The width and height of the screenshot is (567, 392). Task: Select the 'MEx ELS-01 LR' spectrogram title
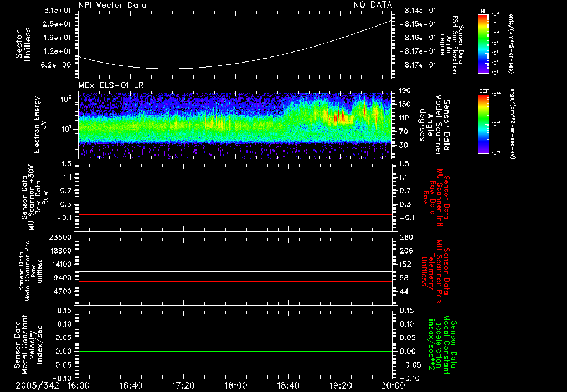click(x=111, y=85)
